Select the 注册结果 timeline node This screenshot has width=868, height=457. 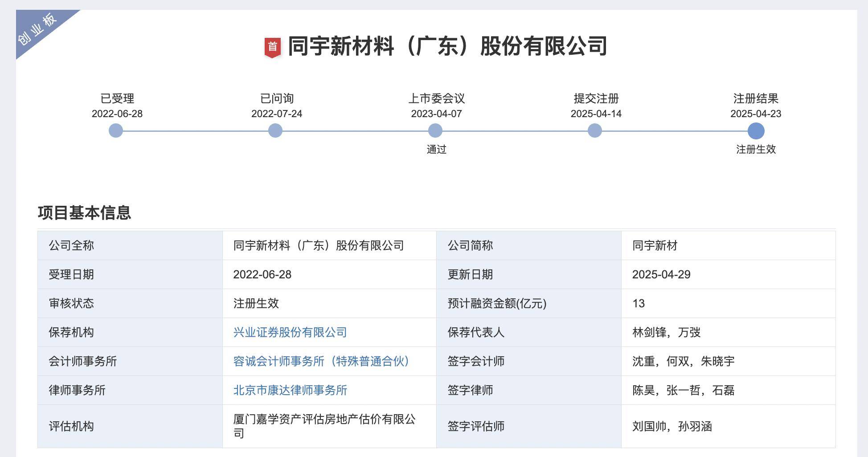click(x=756, y=131)
